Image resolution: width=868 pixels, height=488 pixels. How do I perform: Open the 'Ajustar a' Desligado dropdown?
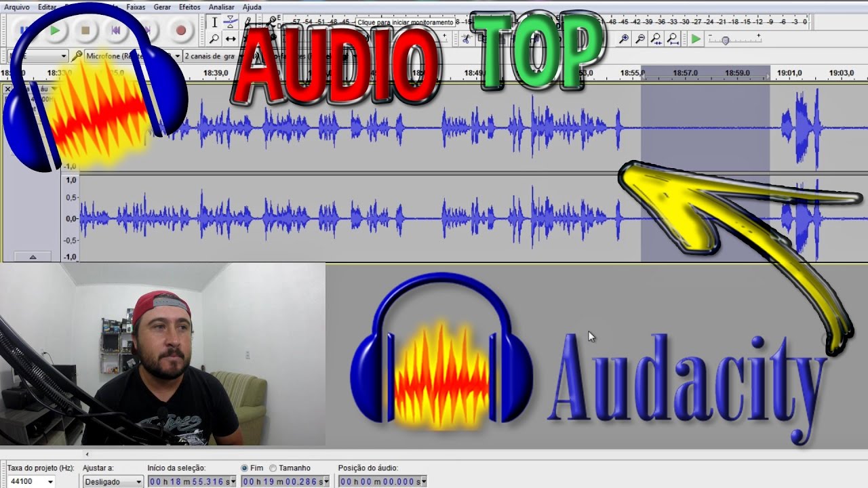[113, 481]
